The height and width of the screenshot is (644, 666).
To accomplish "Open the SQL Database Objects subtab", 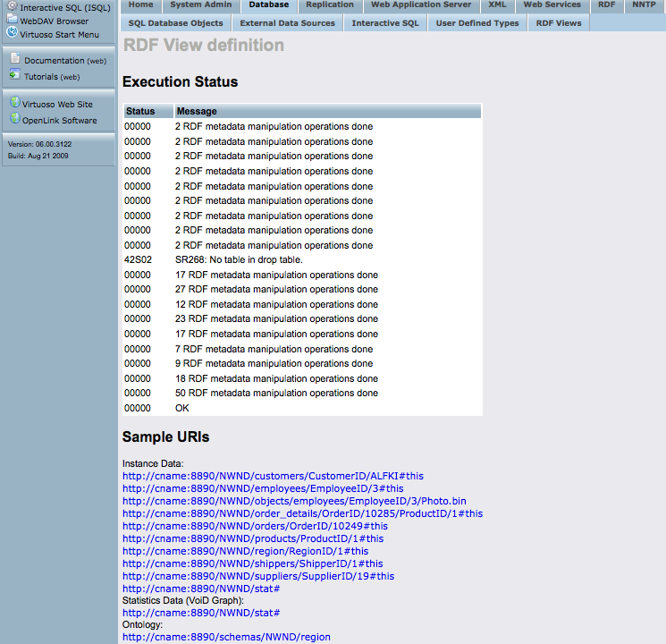I will click(175, 23).
